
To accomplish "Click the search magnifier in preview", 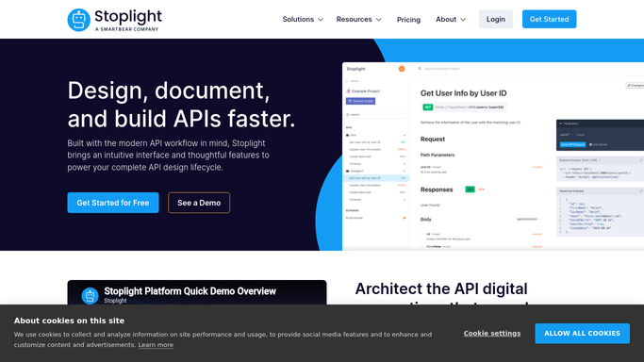I will click(420, 69).
